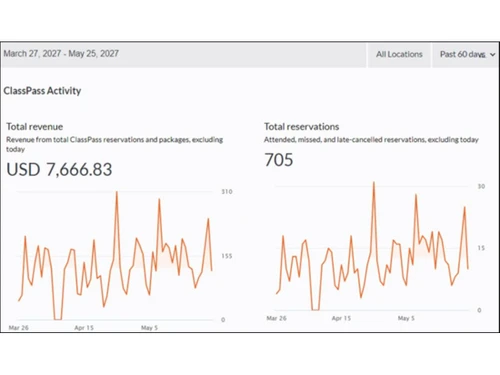
Task: Open the Past 60 days dropdown
Action: pyautogui.click(x=466, y=55)
